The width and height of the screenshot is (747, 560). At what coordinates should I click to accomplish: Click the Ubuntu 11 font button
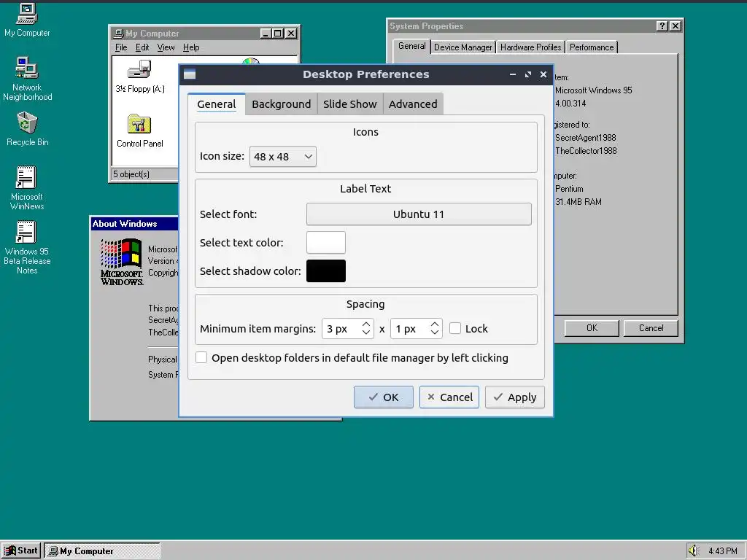(419, 214)
